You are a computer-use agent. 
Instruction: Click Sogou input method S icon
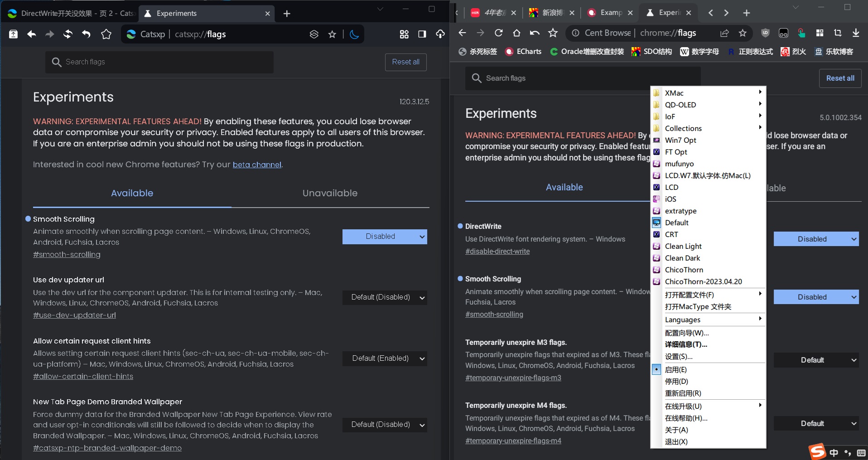click(817, 451)
